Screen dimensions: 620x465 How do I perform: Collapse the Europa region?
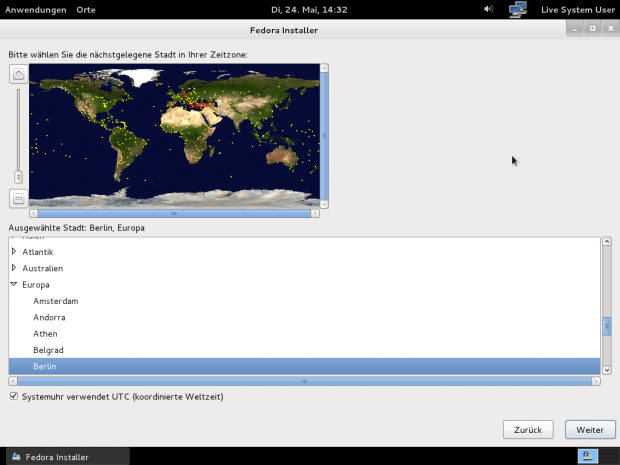[14, 285]
